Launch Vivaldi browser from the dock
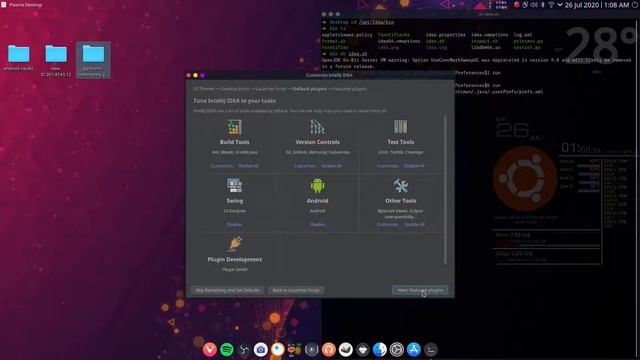Image resolution: width=640 pixels, height=360 pixels. click(x=210, y=349)
